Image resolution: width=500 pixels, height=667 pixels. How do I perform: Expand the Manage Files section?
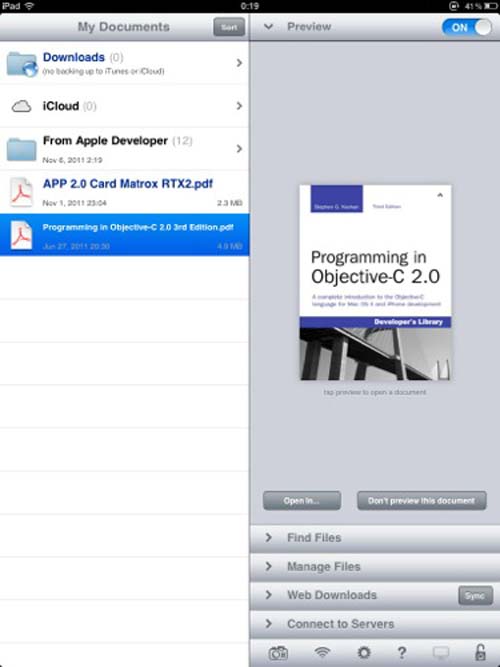tap(374, 567)
